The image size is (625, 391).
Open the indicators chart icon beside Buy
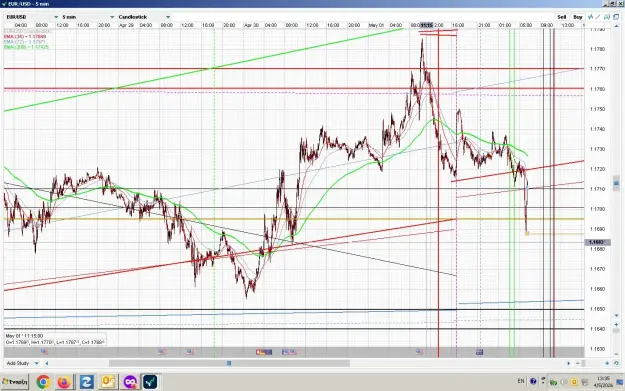[591, 17]
